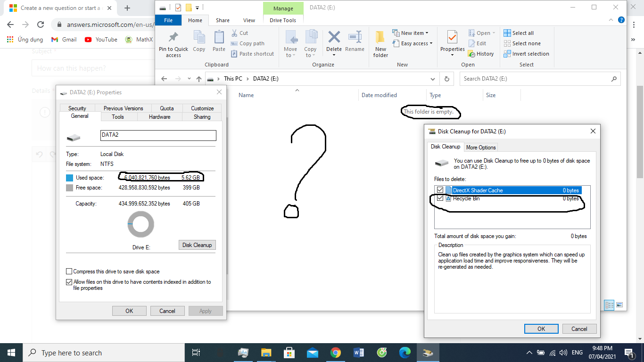Image resolution: width=644 pixels, height=362 pixels.
Task: Click Cancel in DATA2 Properties
Action: pyautogui.click(x=167, y=311)
